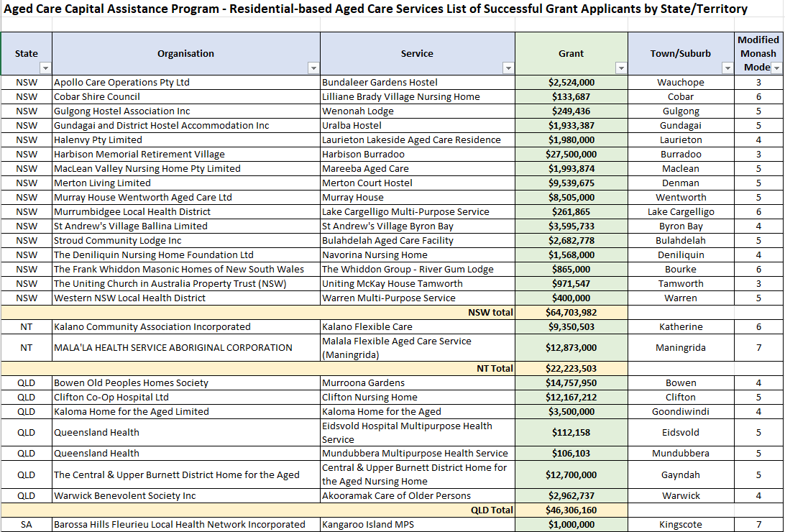
Task: Select the Kingscote town cell
Action: 681,525
